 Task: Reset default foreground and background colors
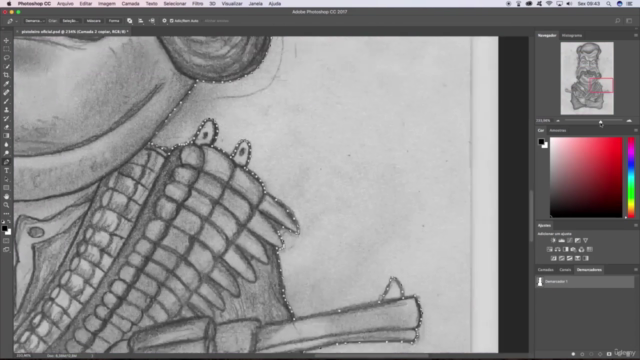(x=3, y=222)
